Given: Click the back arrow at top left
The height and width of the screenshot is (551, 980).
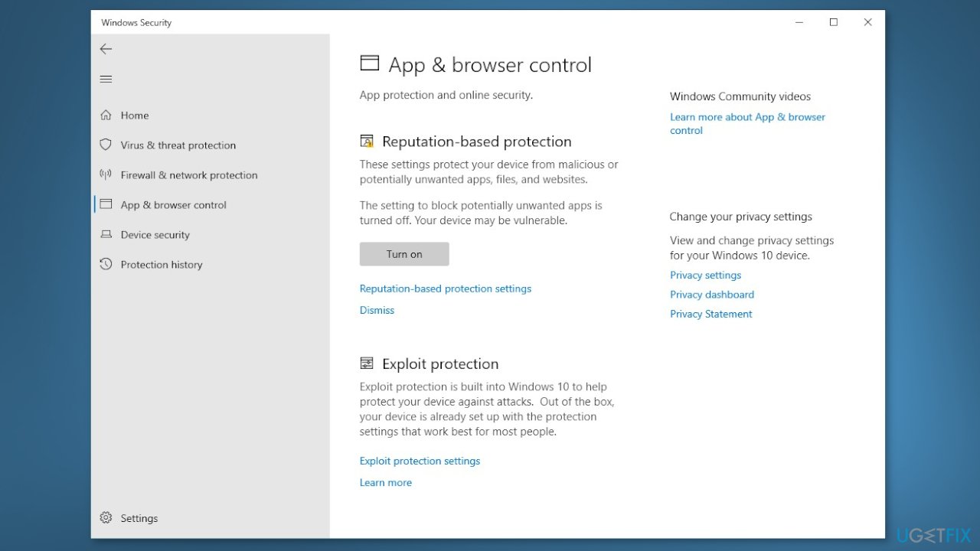Looking at the screenshot, I should 106,48.
